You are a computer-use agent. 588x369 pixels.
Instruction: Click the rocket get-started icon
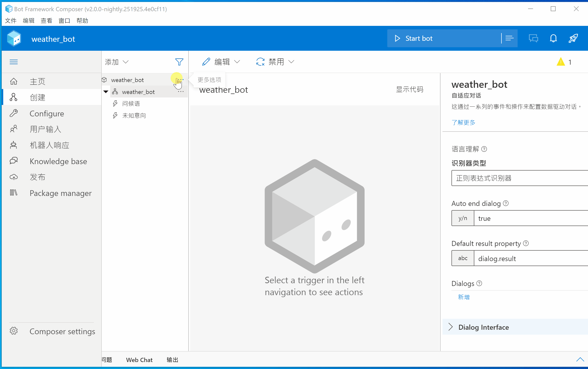pos(573,38)
